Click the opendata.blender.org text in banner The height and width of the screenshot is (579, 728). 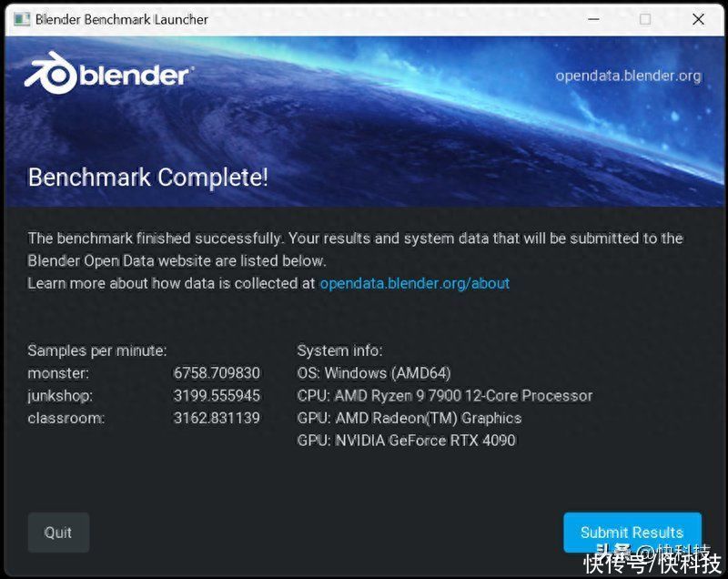click(628, 76)
